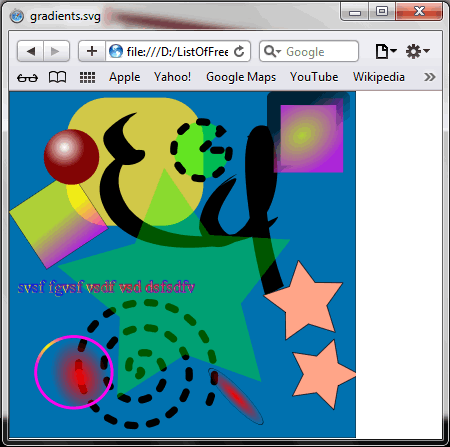Minimize the Safari window

355,13
